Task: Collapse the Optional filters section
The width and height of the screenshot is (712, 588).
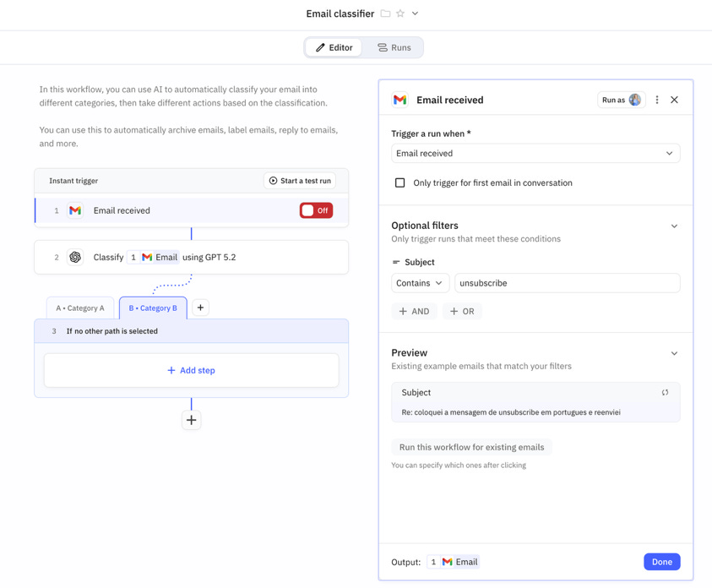Action: tap(674, 226)
